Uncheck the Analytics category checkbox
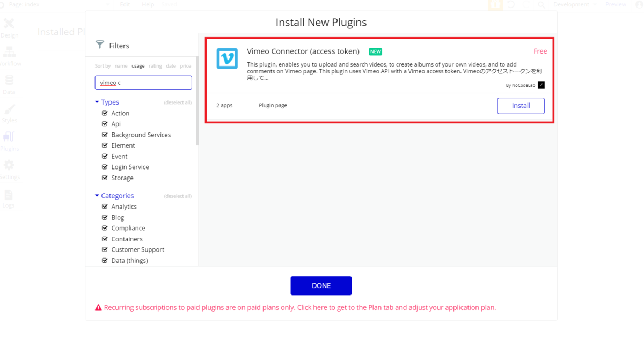Screen dimensions: 644x339 coord(105,207)
